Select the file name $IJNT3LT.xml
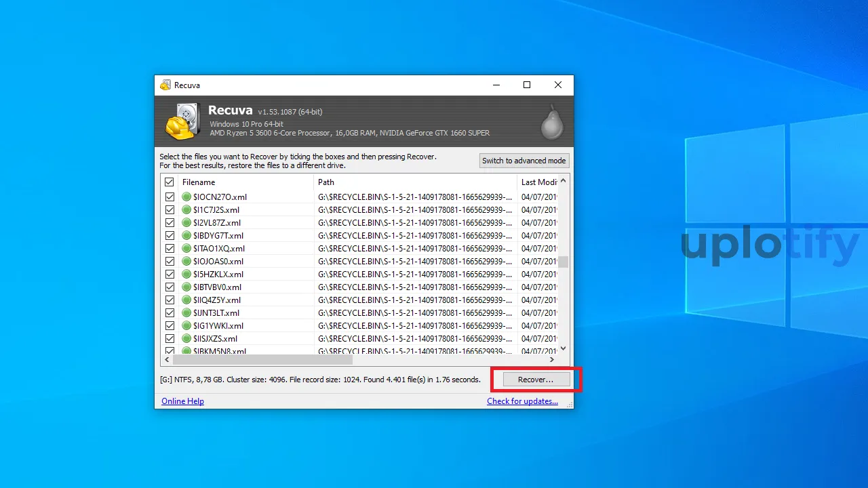Screen dimensions: 868x488 pyautogui.click(x=216, y=313)
